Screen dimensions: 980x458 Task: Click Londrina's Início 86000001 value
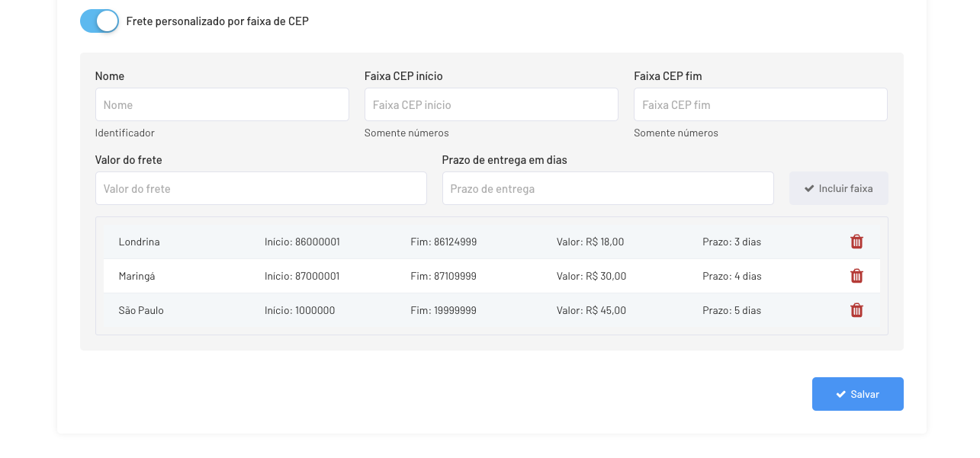(302, 242)
